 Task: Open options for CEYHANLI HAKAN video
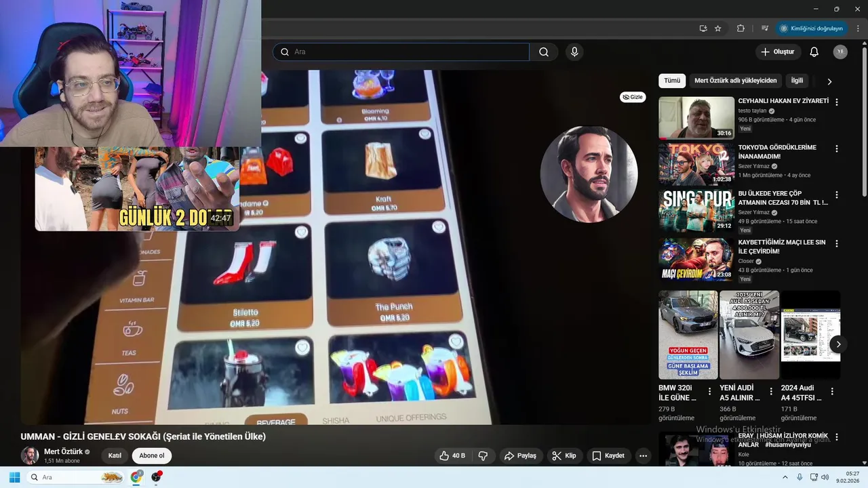click(837, 102)
